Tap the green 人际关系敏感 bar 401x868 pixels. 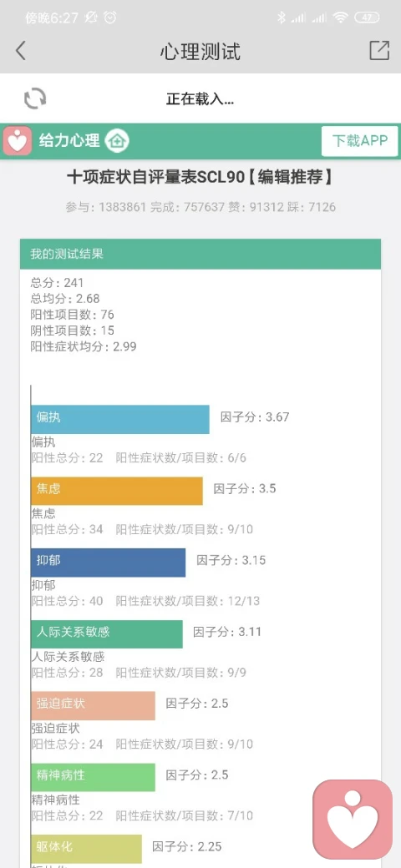(x=107, y=633)
